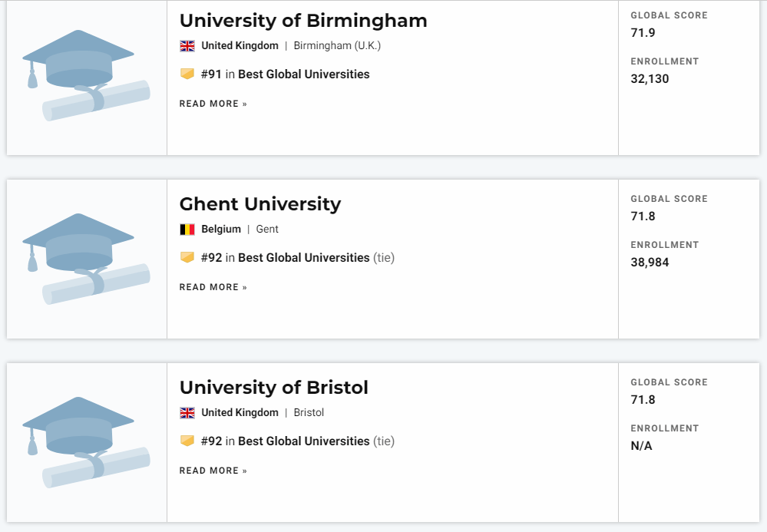Open the Ghent University title link
The image size is (767, 532).
pyautogui.click(x=260, y=204)
